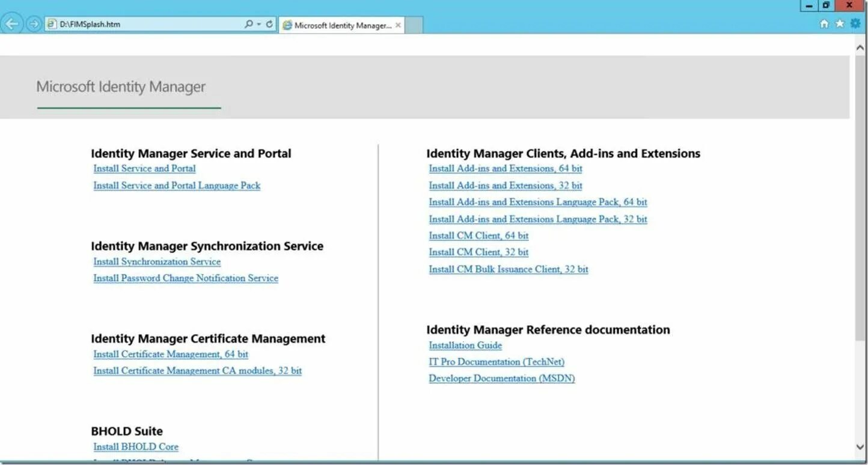The image size is (868, 465).
Task: Click the search magnifier in address bar
Action: [249, 25]
